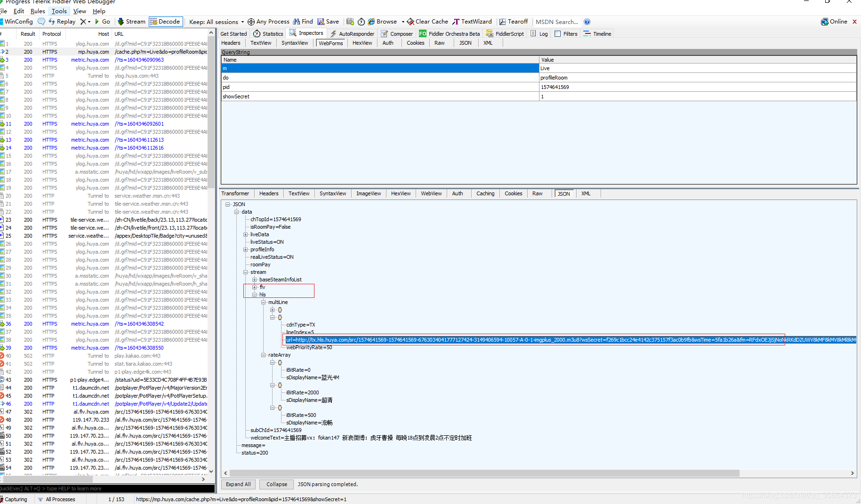Viewport: 861px width, 504px height.
Task: Collapse the rateArray node
Action: [264, 355]
